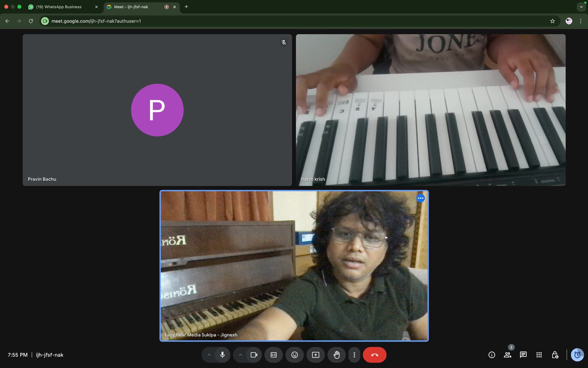Open a new browser tab

click(186, 7)
